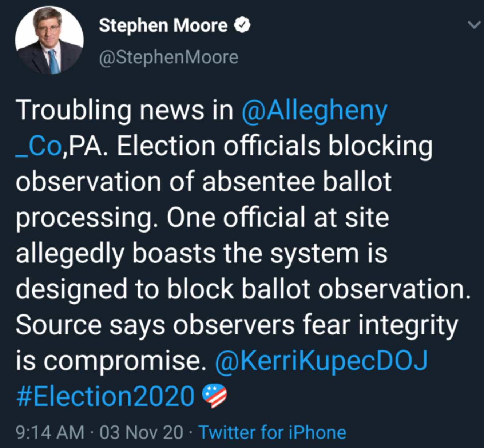Viewport: 484px width, 448px height.
Task: Open the #Election2020 hashtag
Action: (106, 396)
